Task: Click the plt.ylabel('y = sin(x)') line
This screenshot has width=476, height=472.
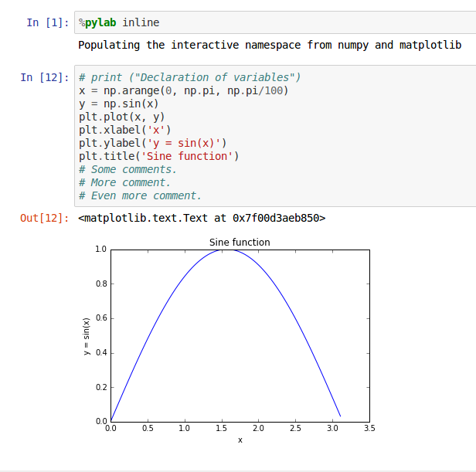Action: [x=153, y=143]
